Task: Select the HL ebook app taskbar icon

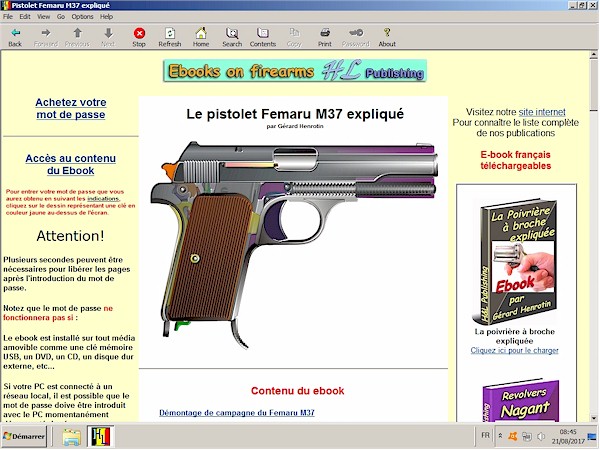Action: point(100,437)
